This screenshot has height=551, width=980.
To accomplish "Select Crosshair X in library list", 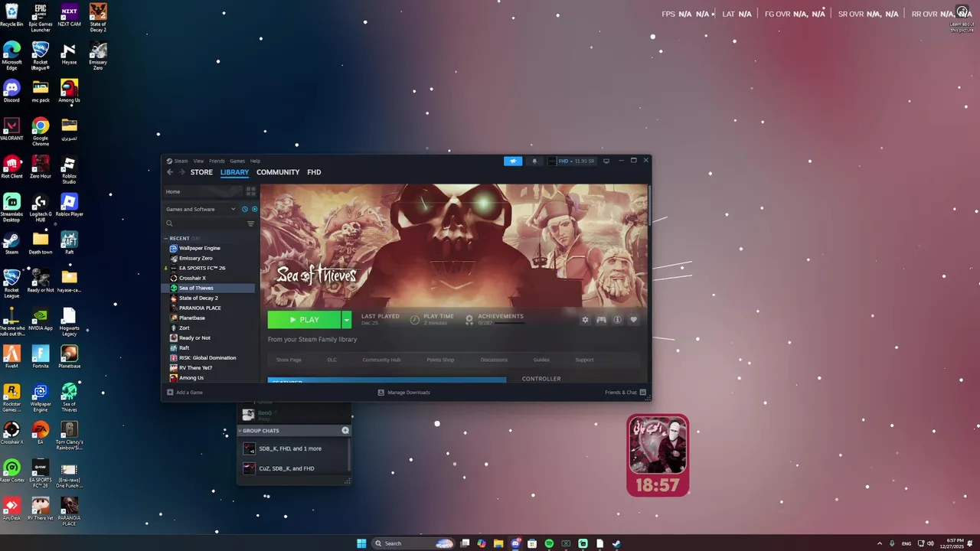I will pos(192,278).
